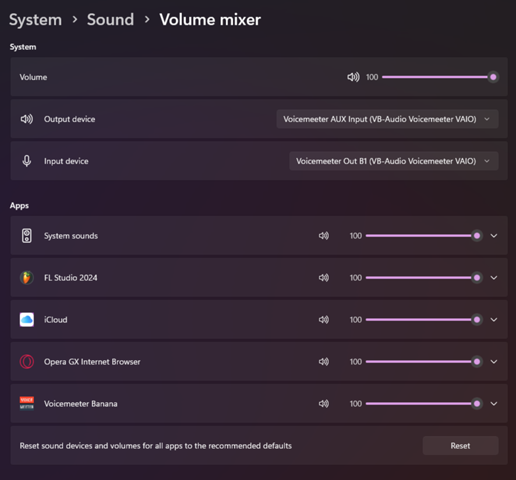The width and height of the screenshot is (516, 480).
Task: Mute Opera GX Internet Browser speaker icon
Action: (324, 362)
